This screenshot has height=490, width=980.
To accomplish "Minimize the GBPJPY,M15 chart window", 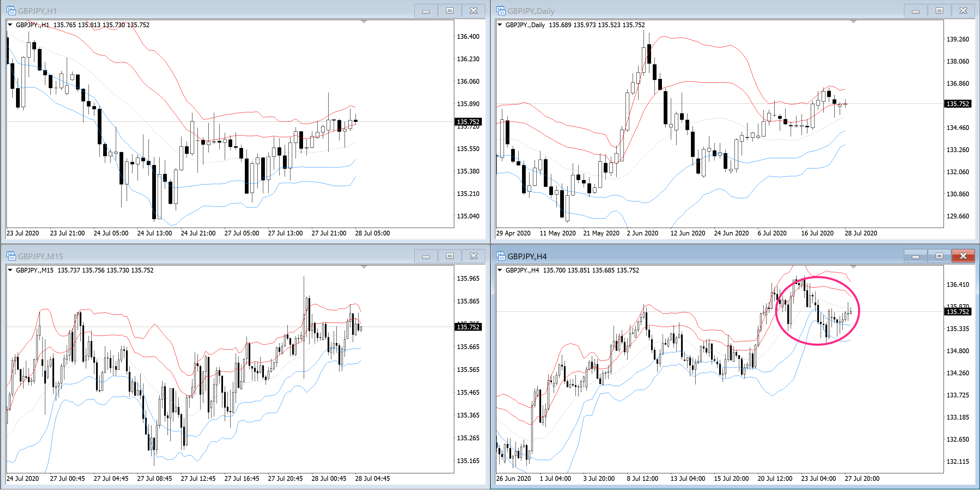I will coord(426,256).
